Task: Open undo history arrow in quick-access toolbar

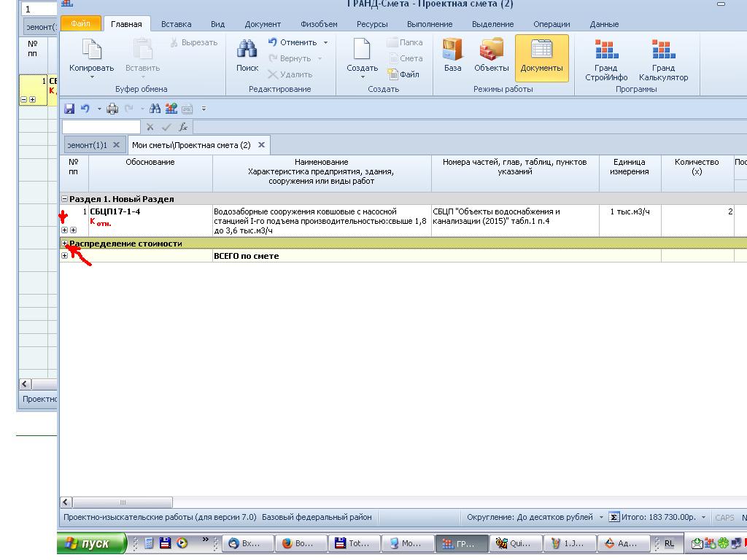Action: [x=99, y=109]
